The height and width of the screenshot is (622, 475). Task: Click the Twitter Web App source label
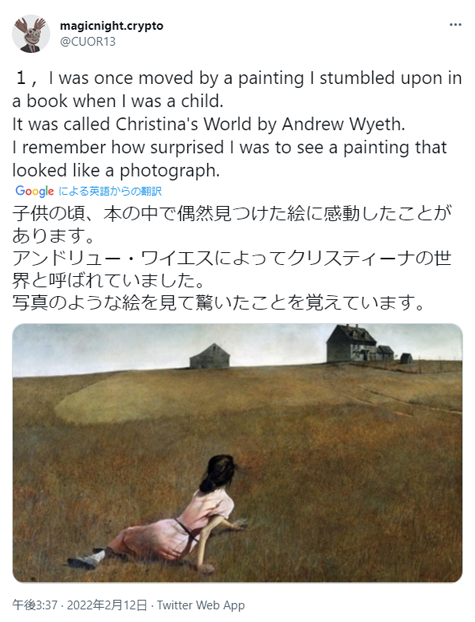(x=201, y=605)
